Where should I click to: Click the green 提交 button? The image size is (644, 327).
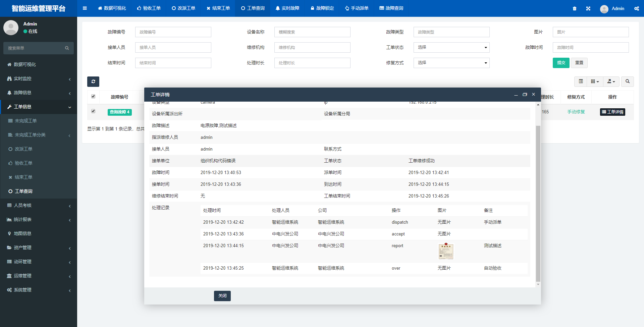tap(561, 63)
